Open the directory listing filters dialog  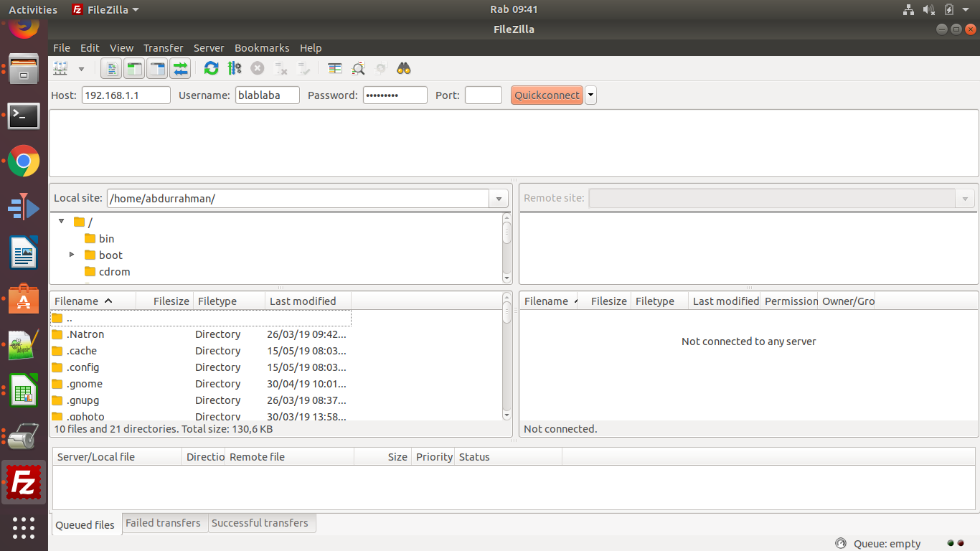(335, 68)
